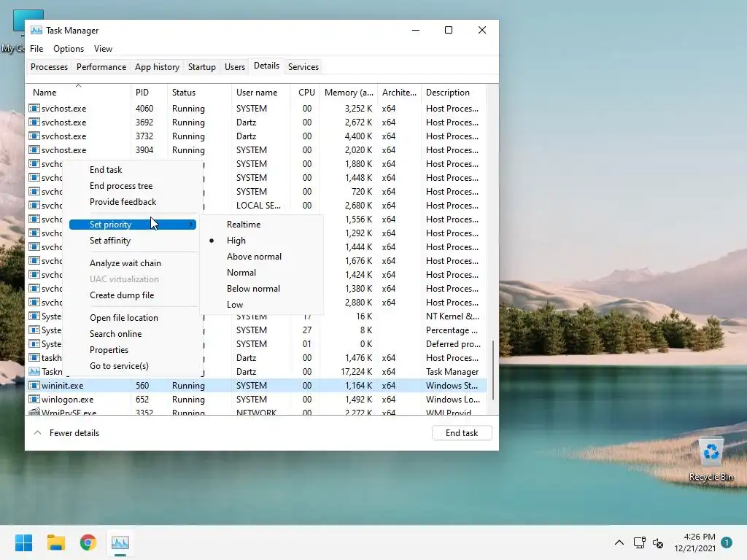747x560 pixels.
Task: Click the muted volume tray icon
Action: [658, 542]
